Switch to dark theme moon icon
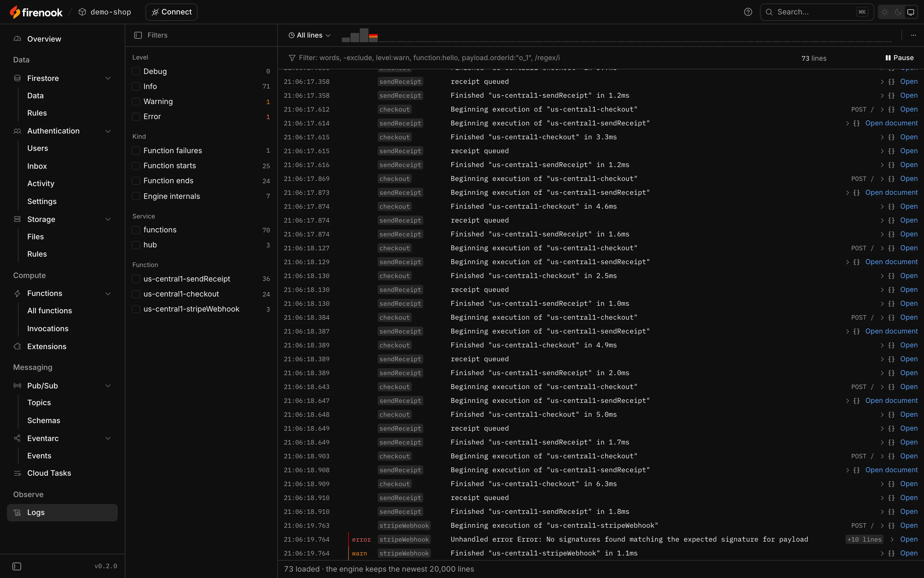The width and height of the screenshot is (924, 578). [x=898, y=12]
